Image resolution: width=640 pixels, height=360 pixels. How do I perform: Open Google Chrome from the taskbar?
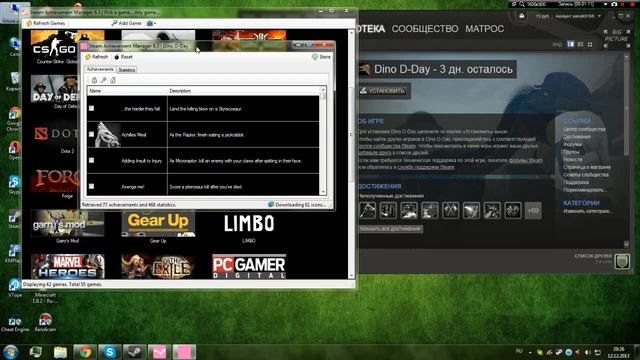(x=85, y=352)
